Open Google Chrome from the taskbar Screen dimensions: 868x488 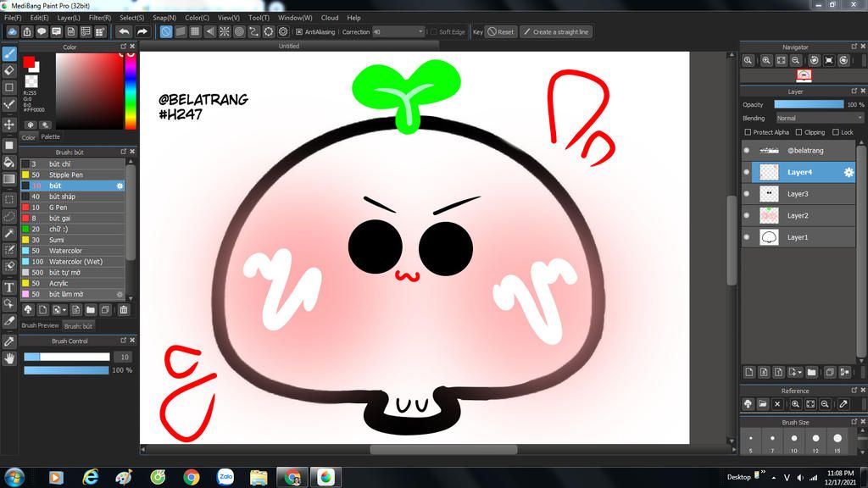192,476
